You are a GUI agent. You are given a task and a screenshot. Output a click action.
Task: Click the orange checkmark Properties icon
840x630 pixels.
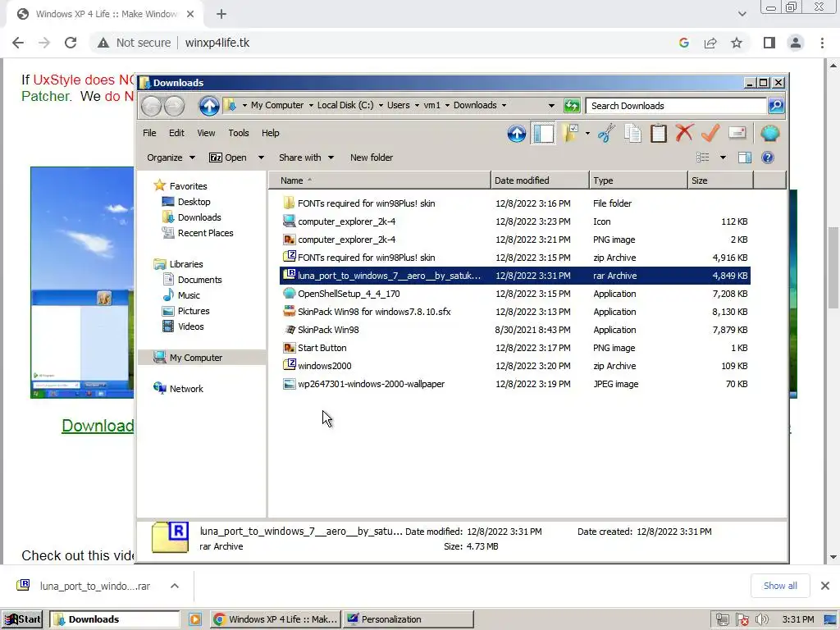click(x=710, y=133)
